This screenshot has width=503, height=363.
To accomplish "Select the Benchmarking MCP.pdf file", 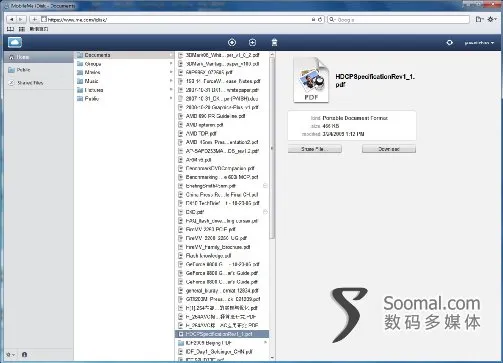I will click(222, 177).
